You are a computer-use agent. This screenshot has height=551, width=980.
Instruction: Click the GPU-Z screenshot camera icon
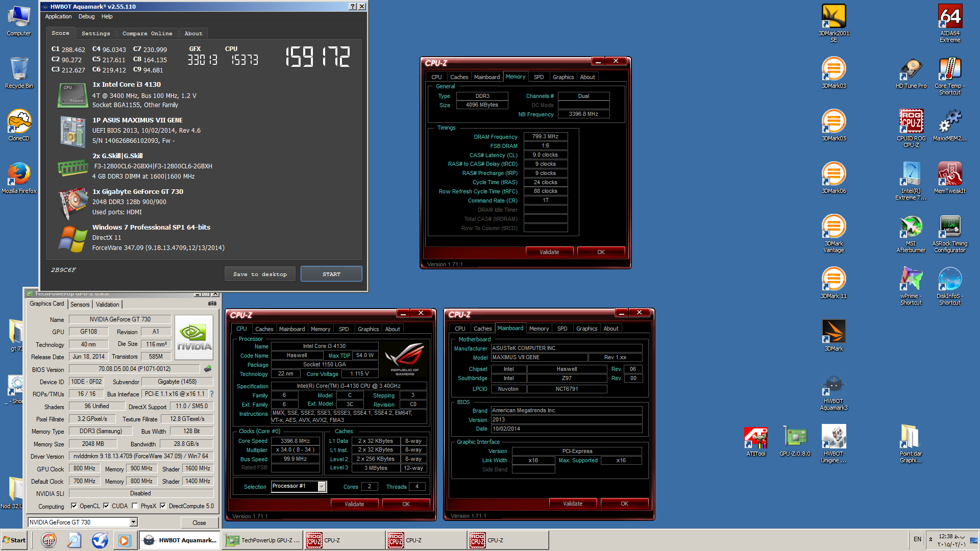click(x=212, y=304)
